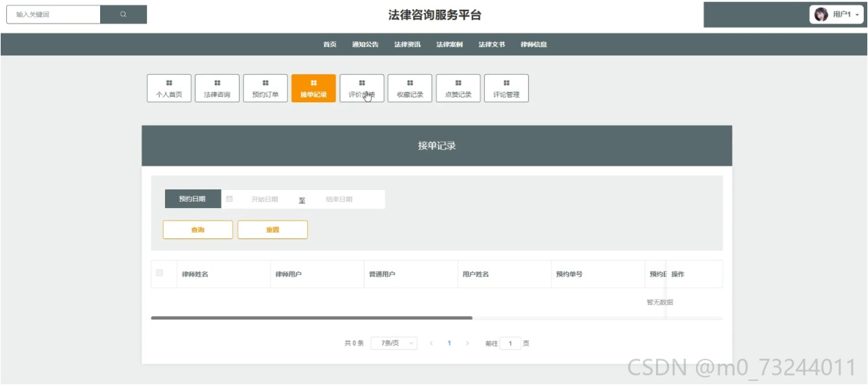Switch to the 预约订单 tab
The image size is (868, 385).
click(x=265, y=88)
